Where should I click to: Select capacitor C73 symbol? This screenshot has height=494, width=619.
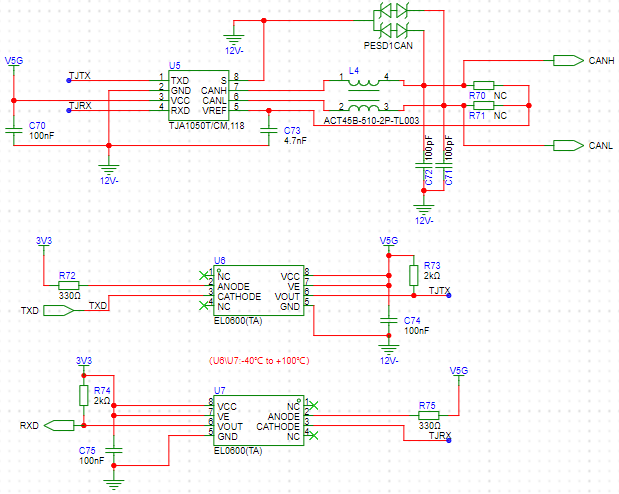pos(269,131)
